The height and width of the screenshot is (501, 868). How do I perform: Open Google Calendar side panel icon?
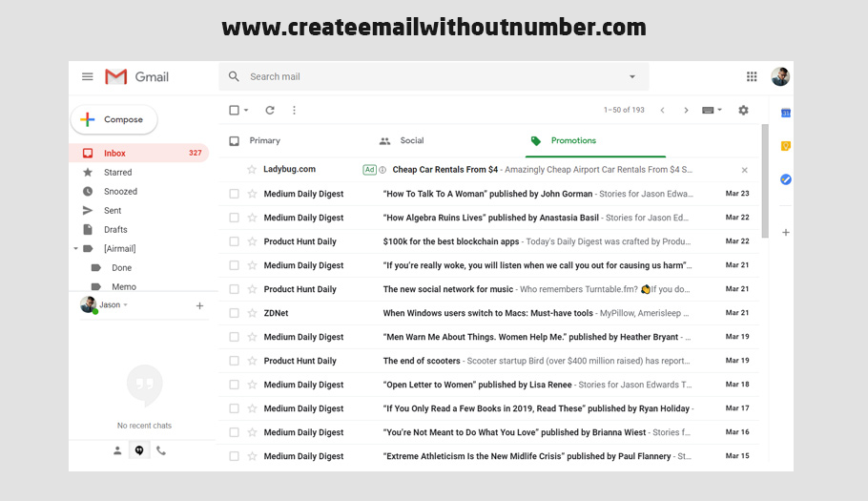coord(786,113)
